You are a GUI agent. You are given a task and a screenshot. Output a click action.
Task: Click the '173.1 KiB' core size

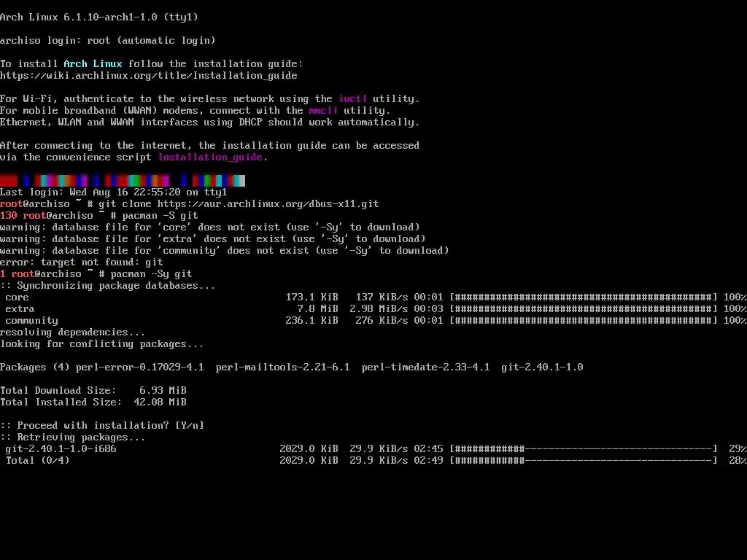(312, 297)
